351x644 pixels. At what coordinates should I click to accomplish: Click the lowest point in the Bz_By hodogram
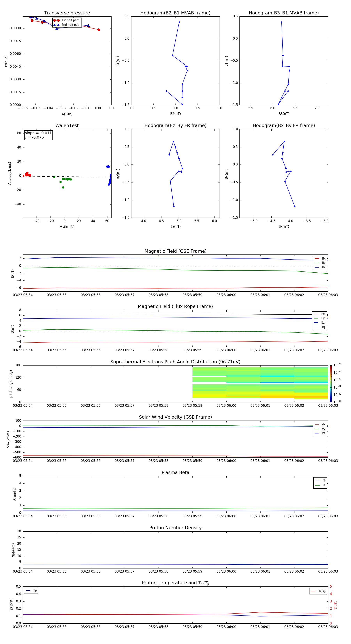tap(174, 206)
